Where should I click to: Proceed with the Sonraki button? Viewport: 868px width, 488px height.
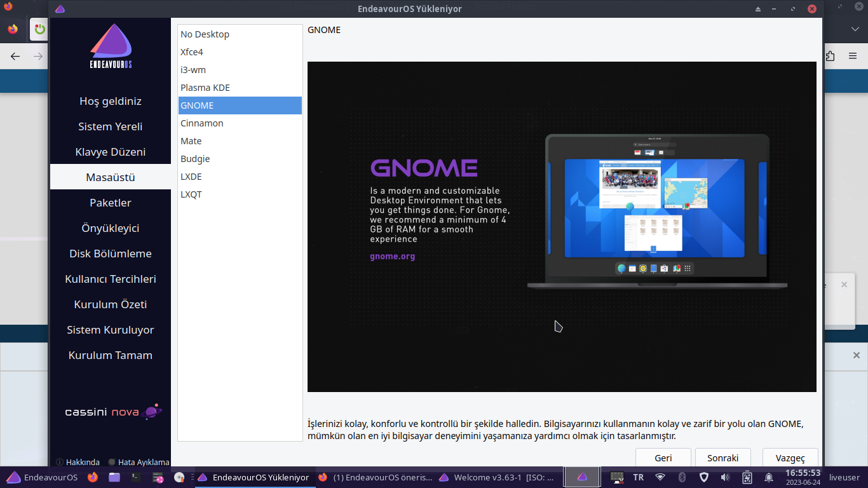pyautogui.click(x=723, y=458)
